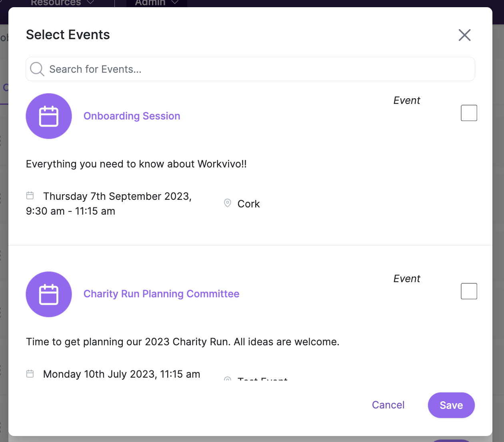The height and width of the screenshot is (442, 504).
Task: Click the small date icon beside Monday 10th July
Action: tap(30, 374)
